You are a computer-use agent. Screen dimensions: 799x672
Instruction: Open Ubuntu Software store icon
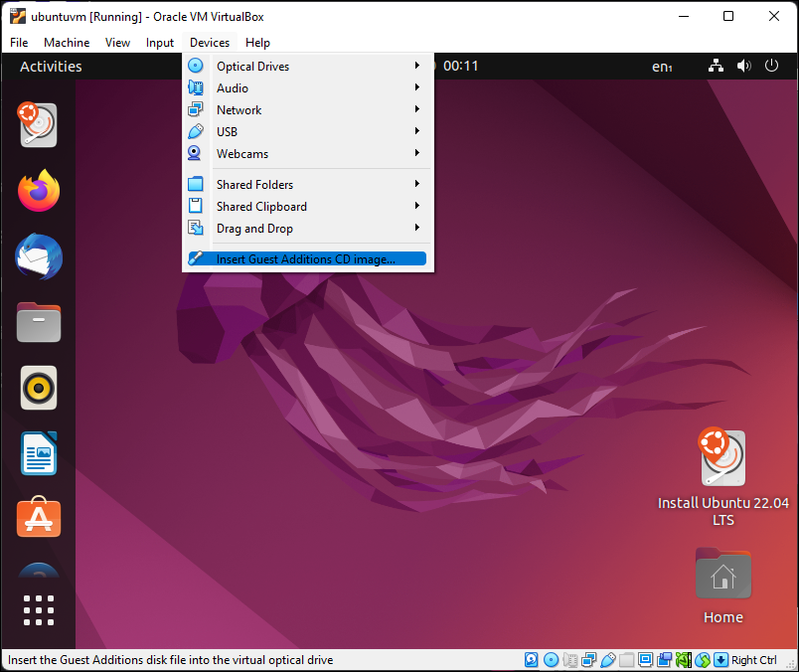point(39,519)
